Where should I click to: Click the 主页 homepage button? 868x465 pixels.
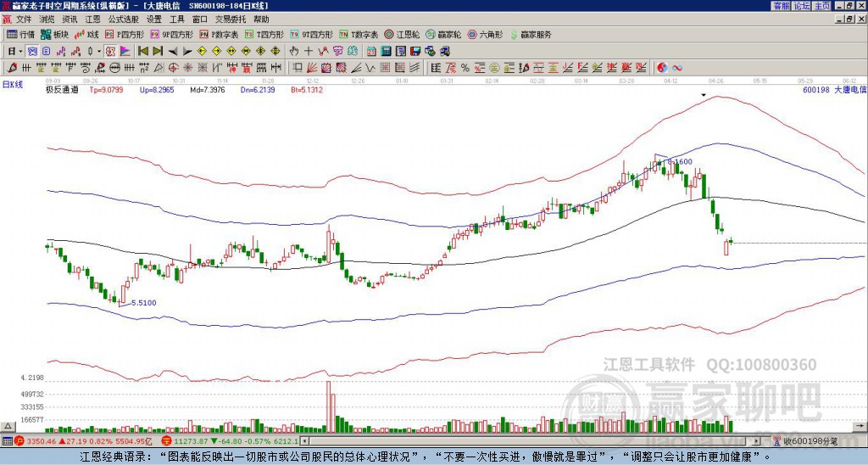(x=821, y=6)
